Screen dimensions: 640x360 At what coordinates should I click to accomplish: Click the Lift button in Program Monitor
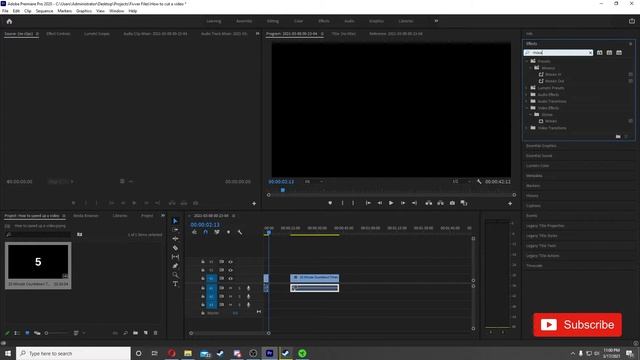tap(429, 203)
